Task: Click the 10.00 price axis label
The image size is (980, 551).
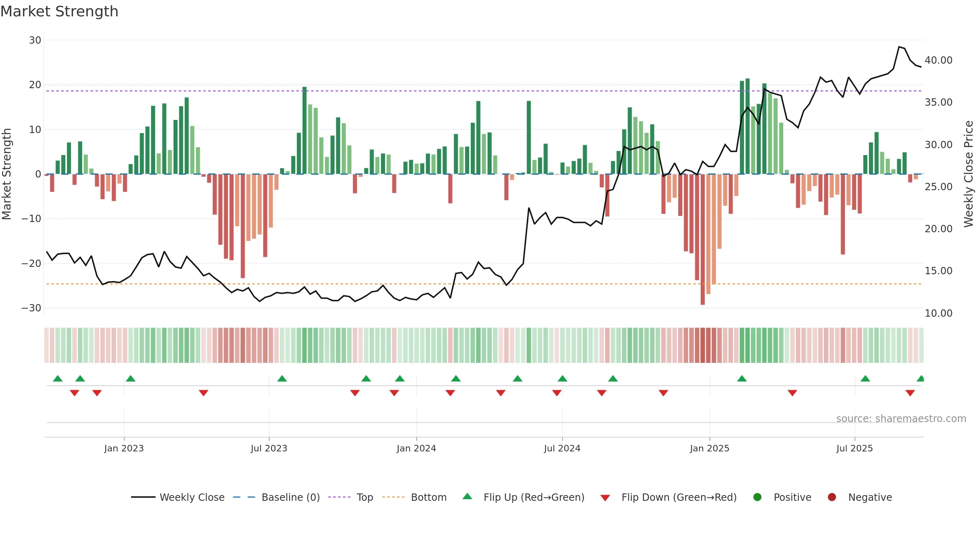Action: point(938,313)
